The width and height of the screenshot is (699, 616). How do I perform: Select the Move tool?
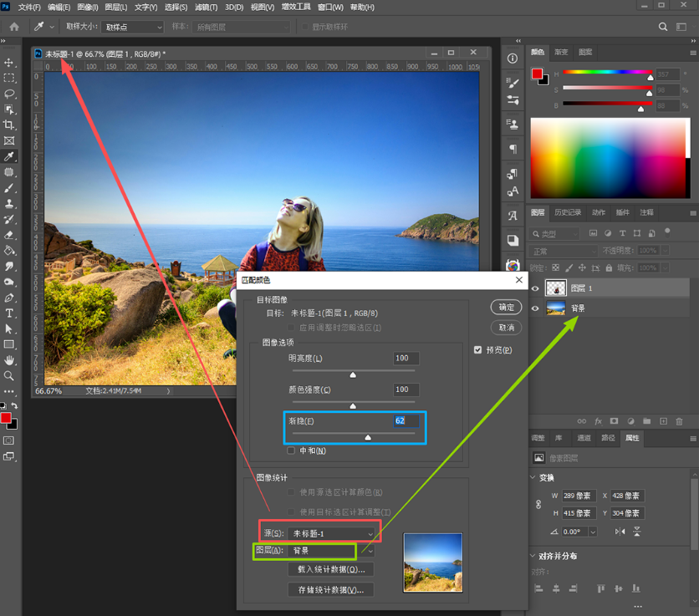coord(9,63)
